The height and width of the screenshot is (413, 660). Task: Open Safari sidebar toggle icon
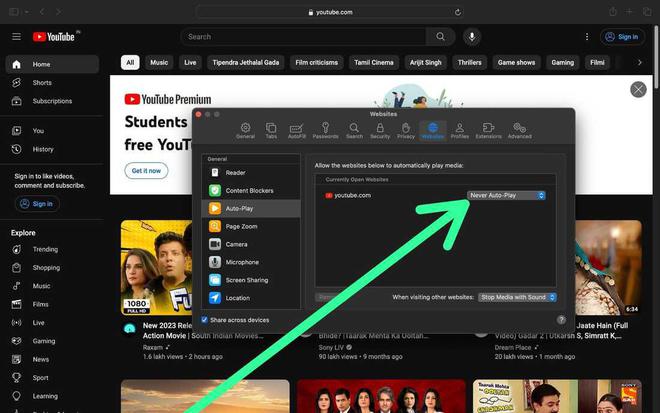(x=14, y=12)
